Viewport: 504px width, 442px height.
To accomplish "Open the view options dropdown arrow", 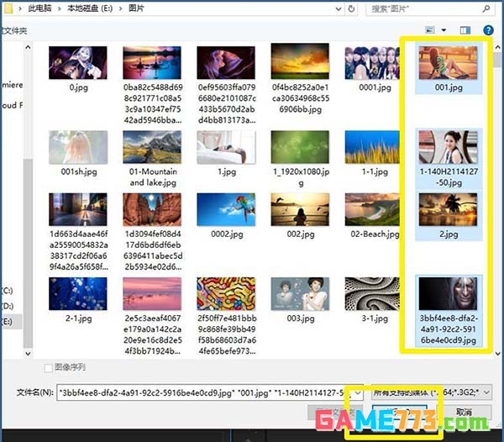I will 444,30.
